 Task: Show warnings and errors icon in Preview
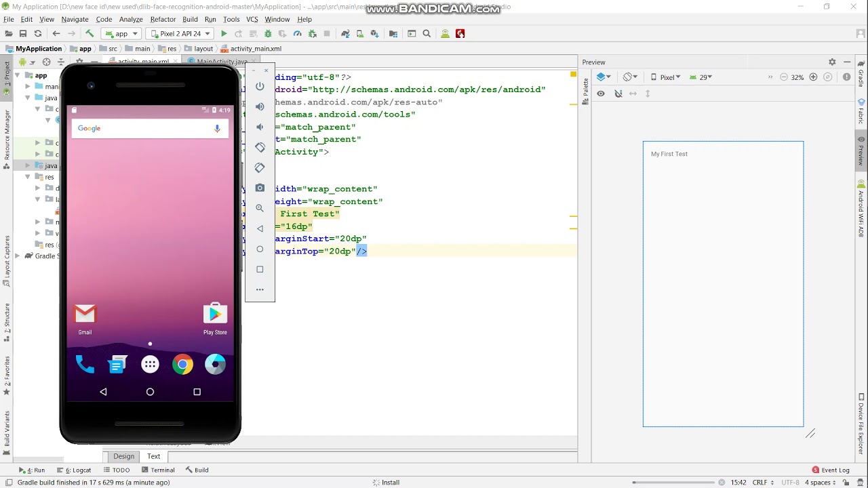[x=846, y=77]
